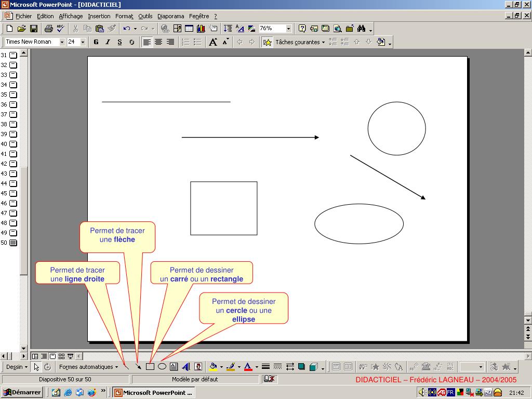Open the 76% zoom dropdown
The height and width of the screenshot is (399, 532).
288,29
